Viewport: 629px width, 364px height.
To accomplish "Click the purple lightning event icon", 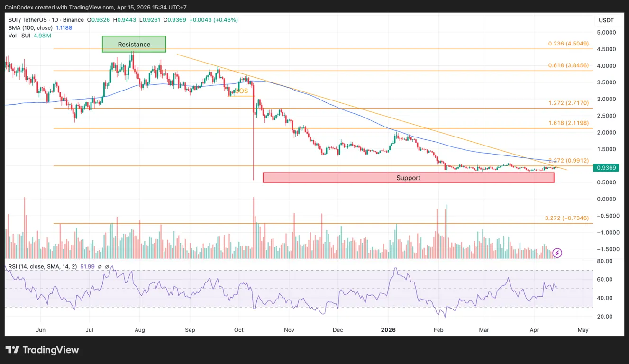I will click(557, 253).
